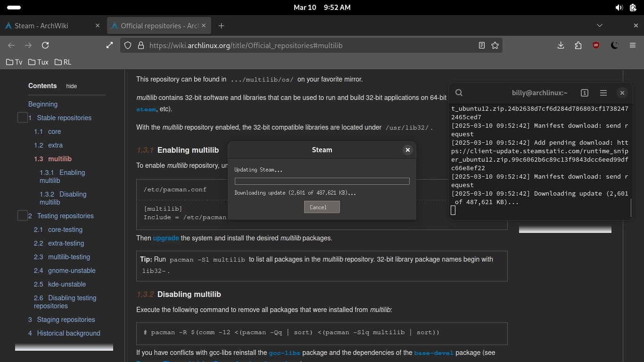Go to 2.1 core-testing section

click(58, 230)
